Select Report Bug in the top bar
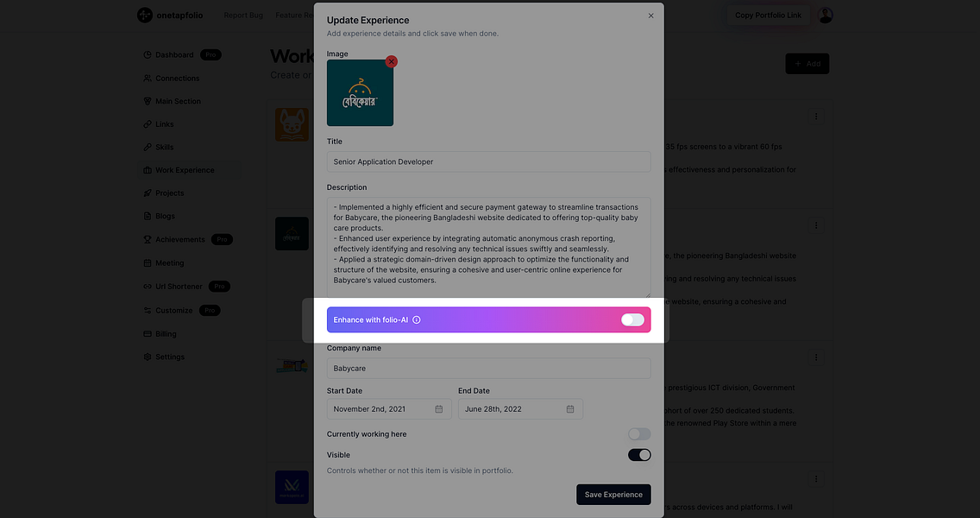 [242, 15]
